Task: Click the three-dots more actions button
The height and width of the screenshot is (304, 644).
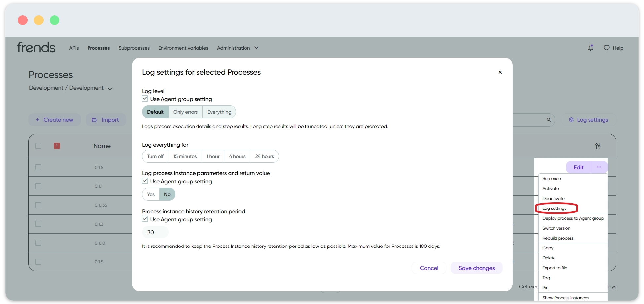Action: pos(599,167)
